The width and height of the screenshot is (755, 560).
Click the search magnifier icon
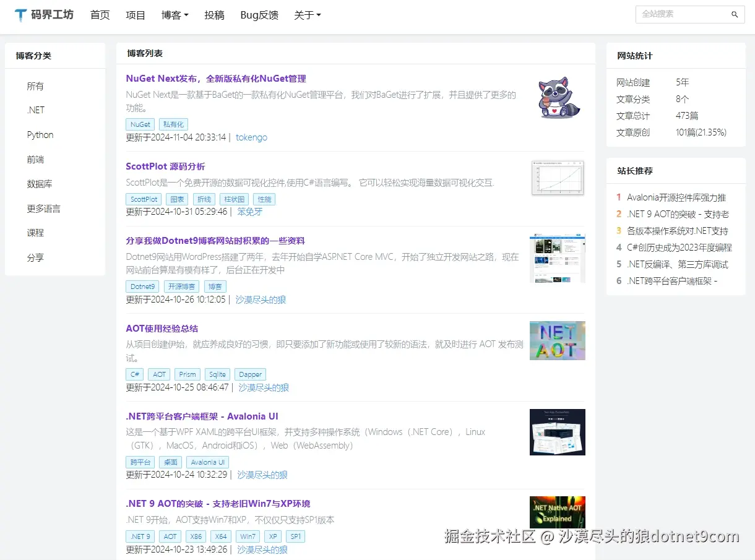coord(735,14)
